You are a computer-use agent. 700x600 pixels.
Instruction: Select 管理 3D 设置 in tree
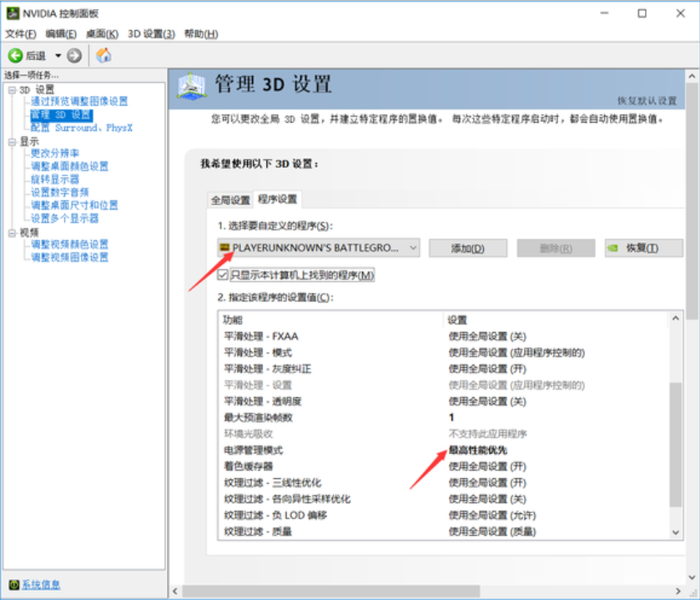click(x=61, y=115)
